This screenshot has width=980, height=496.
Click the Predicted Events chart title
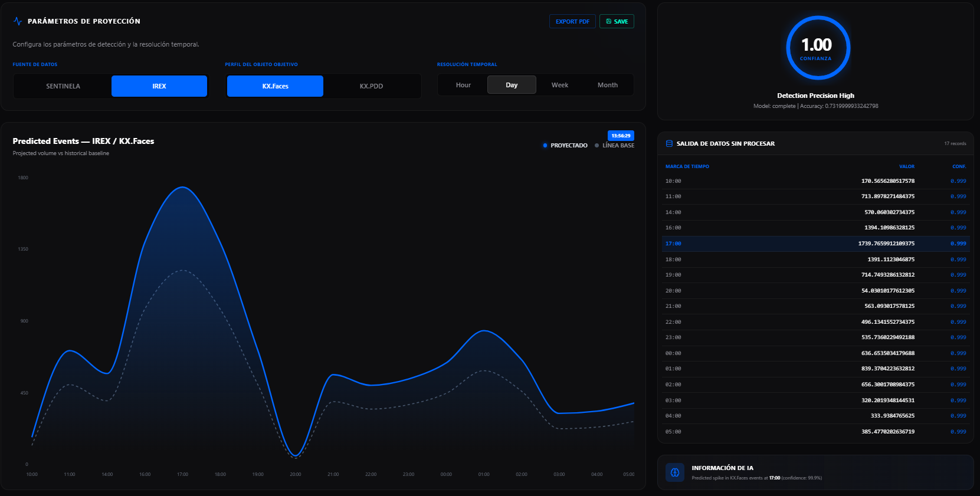pyautogui.click(x=83, y=141)
